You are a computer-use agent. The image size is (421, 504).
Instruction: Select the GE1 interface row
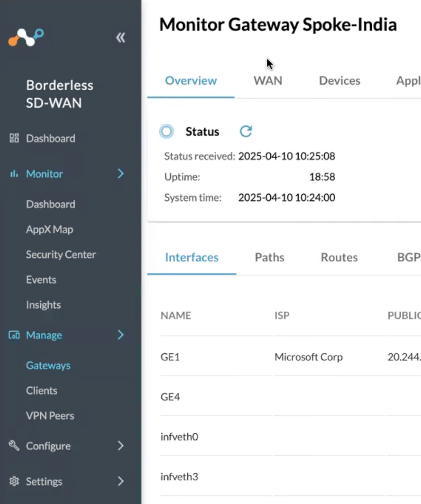click(x=291, y=357)
